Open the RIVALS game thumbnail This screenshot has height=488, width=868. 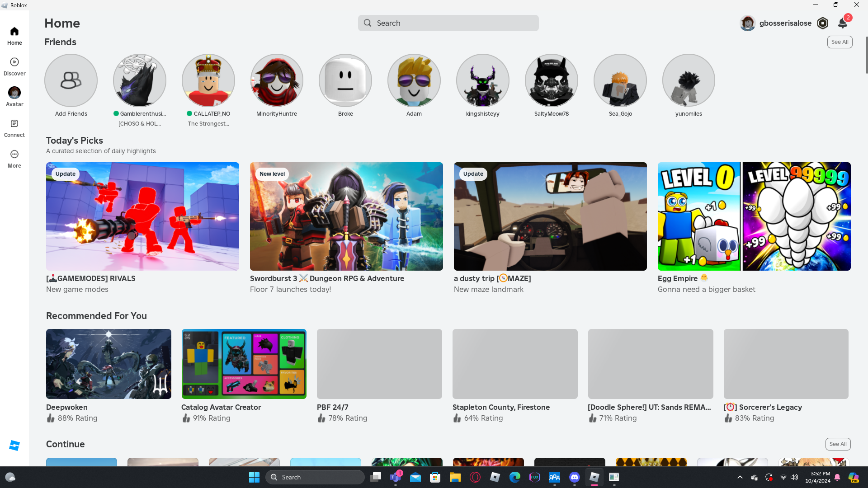click(142, 216)
